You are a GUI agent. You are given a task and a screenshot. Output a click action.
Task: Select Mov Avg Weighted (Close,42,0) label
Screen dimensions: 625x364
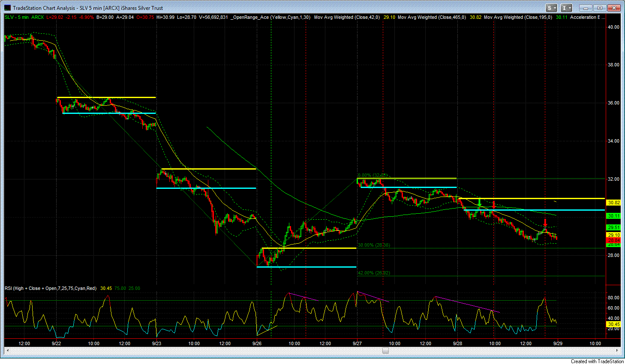(x=347, y=17)
